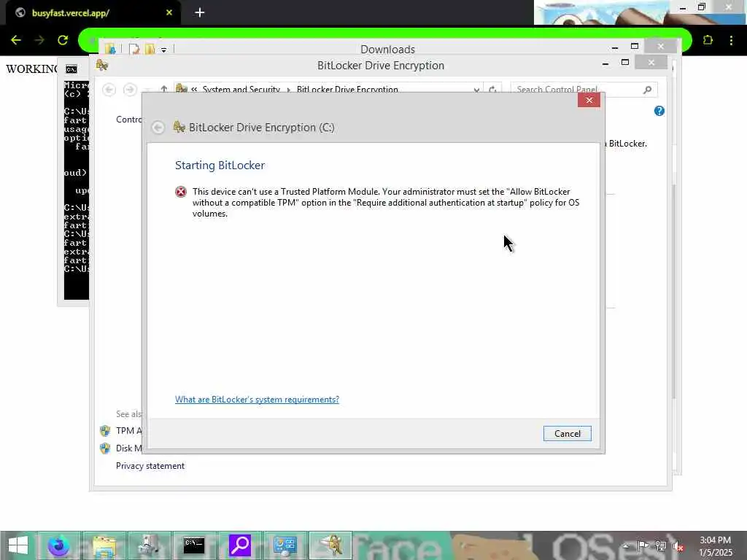Expand the Control Panel address bar dropdown
Image resolution: width=747 pixels, height=560 pixels.
point(476,90)
